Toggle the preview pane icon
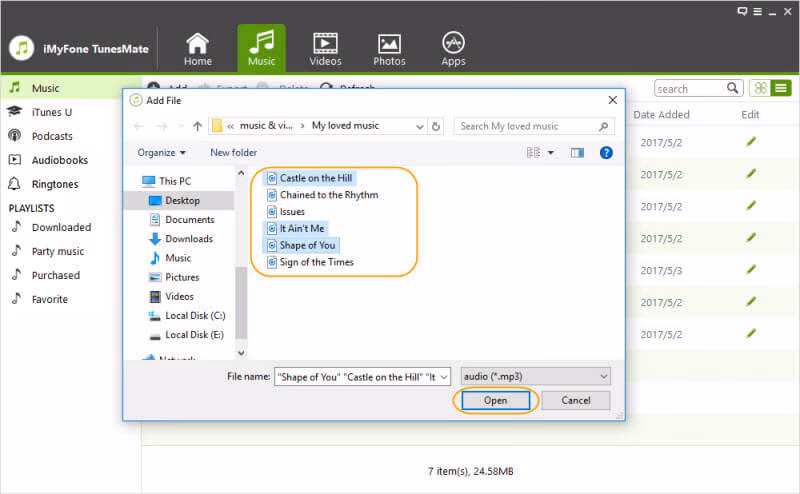 577,153
